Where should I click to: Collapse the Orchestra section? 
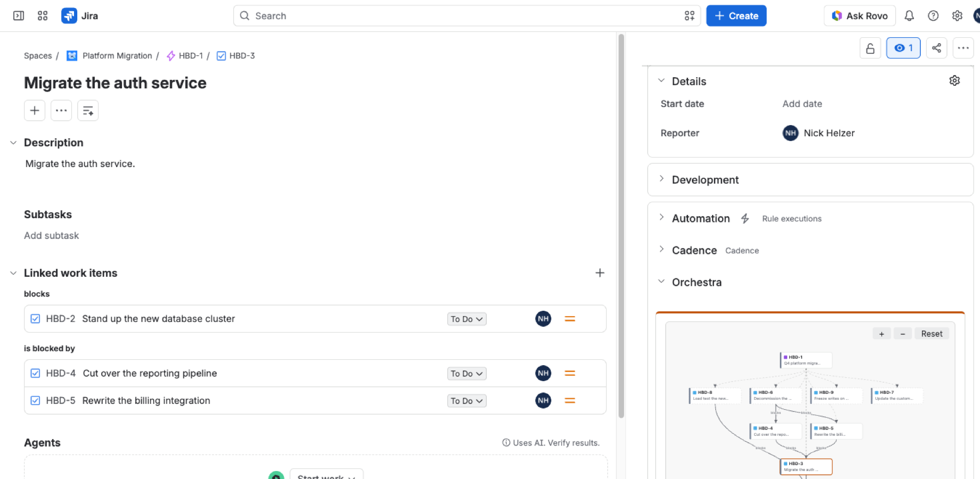661,282
